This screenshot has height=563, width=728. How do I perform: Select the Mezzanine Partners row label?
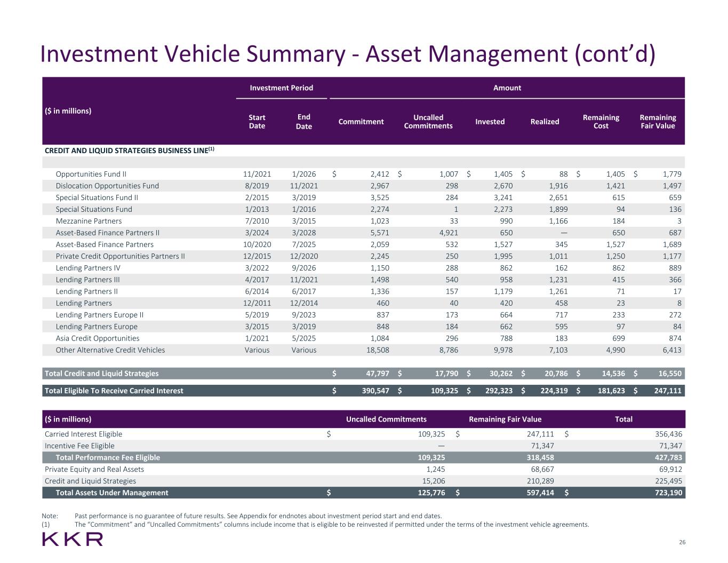(89, 221)
